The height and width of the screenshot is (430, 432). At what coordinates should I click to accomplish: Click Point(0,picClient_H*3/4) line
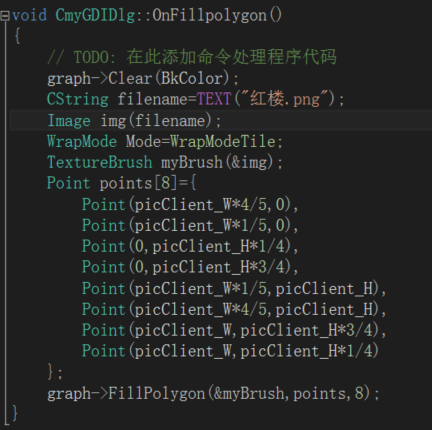coord(190,267)
